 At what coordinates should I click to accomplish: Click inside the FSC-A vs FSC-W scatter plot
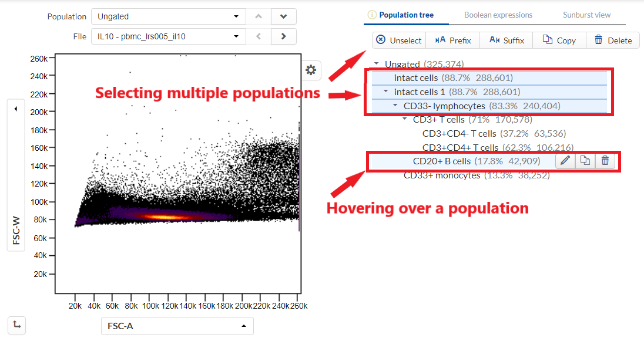pos(178,173)
